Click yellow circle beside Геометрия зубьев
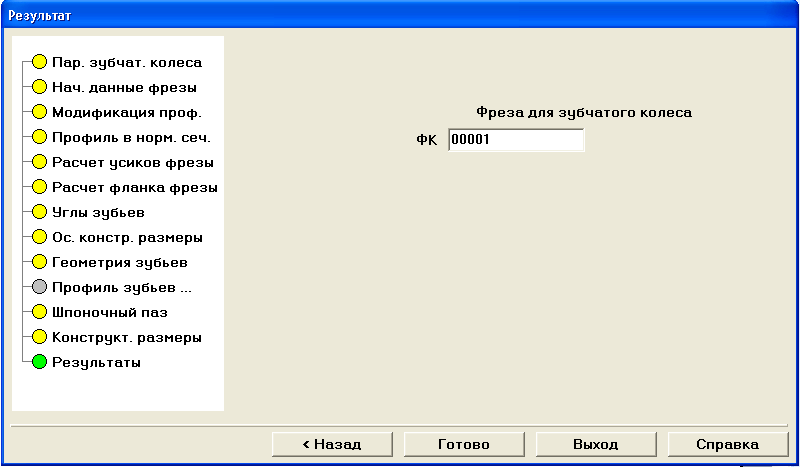The image size is (800, 467). 39,262
